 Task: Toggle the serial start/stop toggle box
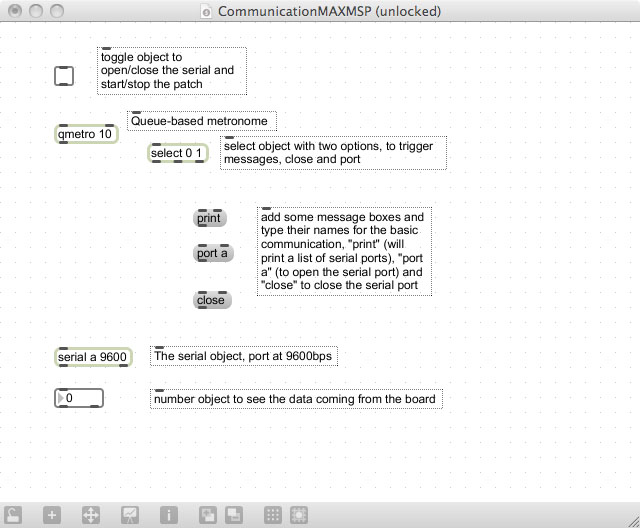[64, 76]
